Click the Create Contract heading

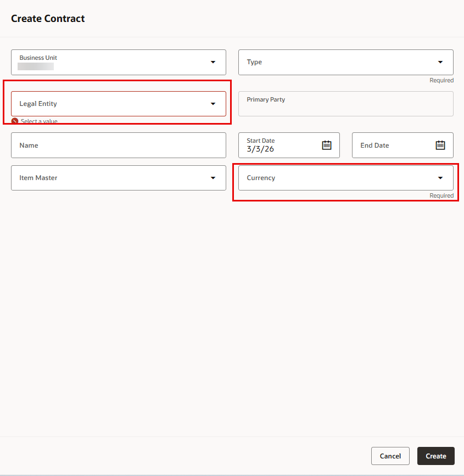tap(48, 19)
